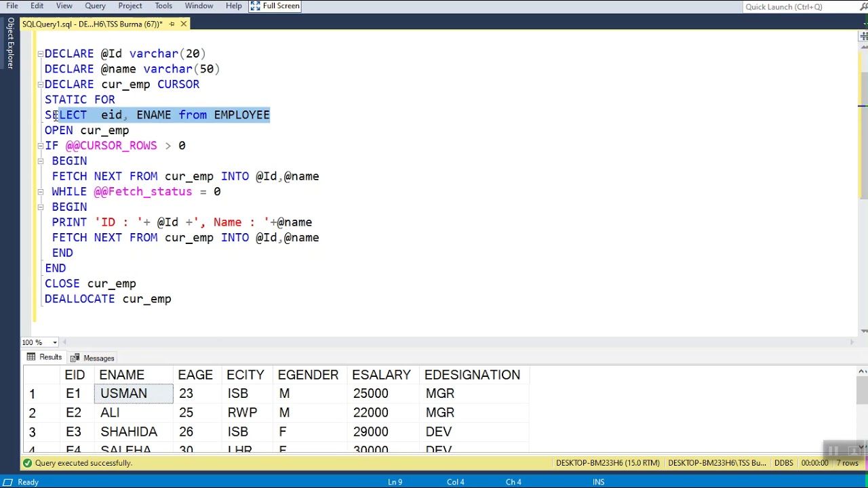Image resolution: width=868 pixels, height=488 pixels.
Task: Open the Project menu
Action: (x=130, y=6)
